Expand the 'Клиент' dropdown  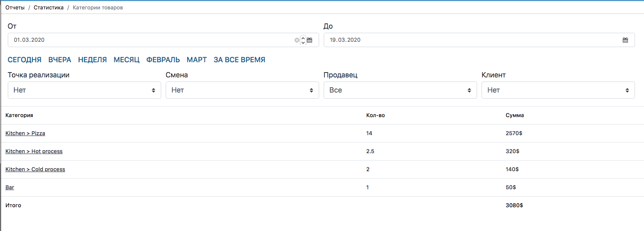pos(558,90)
